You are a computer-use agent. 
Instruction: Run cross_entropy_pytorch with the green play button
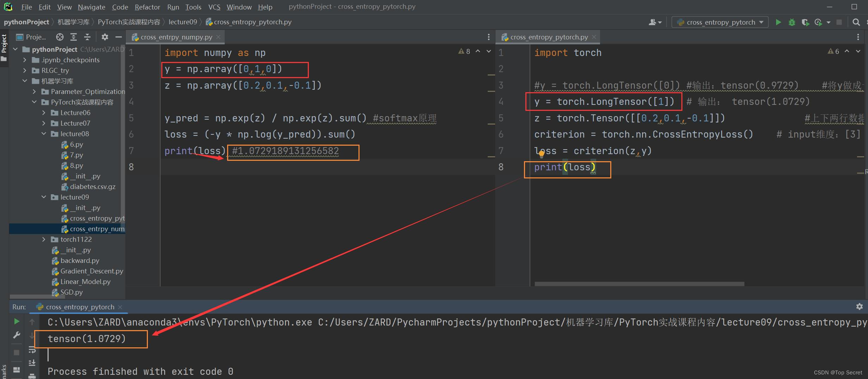(779, 22)
